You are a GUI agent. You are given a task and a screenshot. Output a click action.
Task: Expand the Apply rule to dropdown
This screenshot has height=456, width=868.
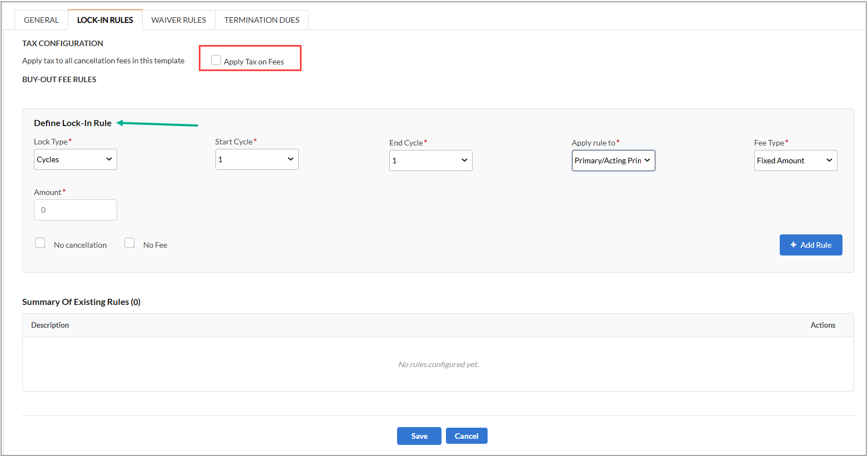613,161
